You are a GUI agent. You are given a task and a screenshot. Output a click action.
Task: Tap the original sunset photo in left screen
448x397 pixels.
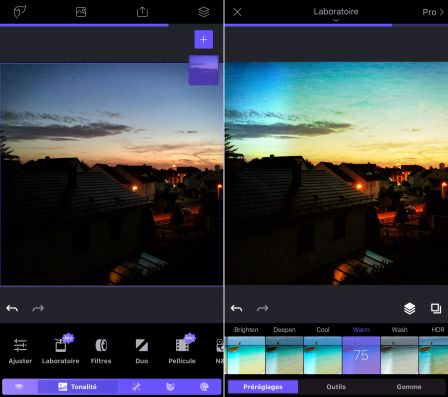coord(111,174)
